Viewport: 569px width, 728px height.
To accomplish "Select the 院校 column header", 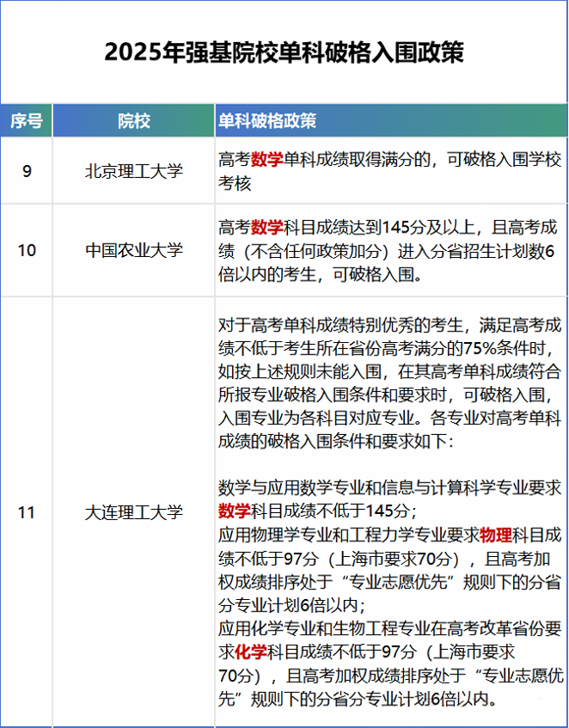I will 134,120.
